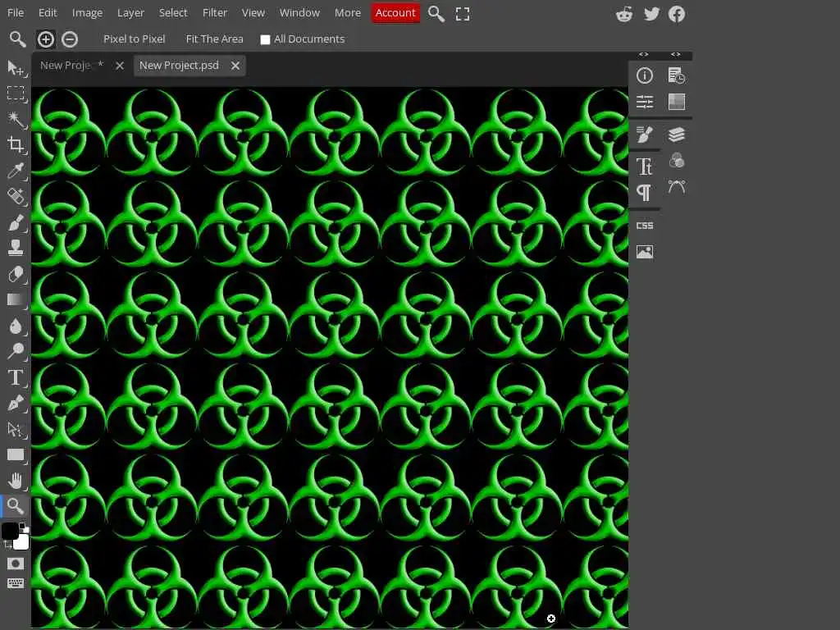Select the Spot Healing Brush tool
The width and height of the screenshot is (840, 630).
(15, 196)
